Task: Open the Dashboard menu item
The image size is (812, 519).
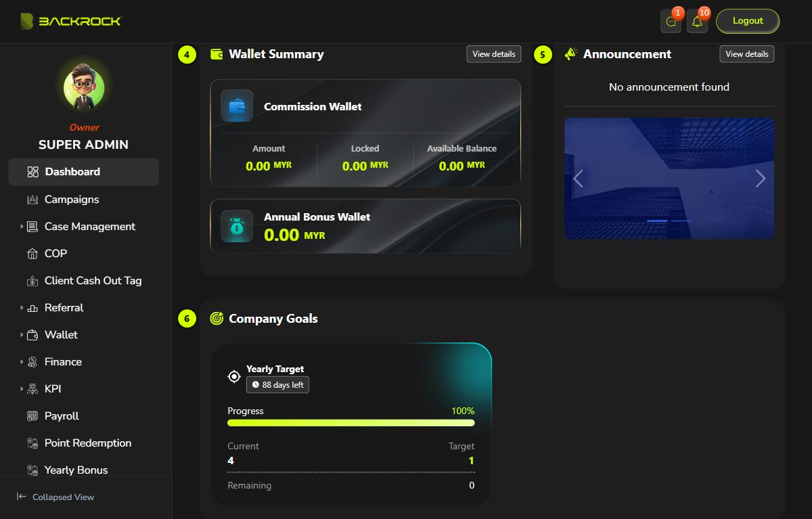Action: pos(84,172)
